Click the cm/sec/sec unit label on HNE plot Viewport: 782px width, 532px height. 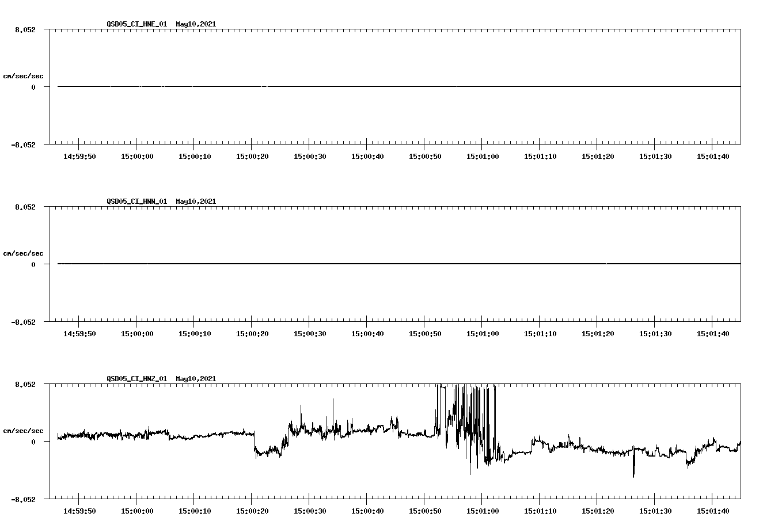23,76
